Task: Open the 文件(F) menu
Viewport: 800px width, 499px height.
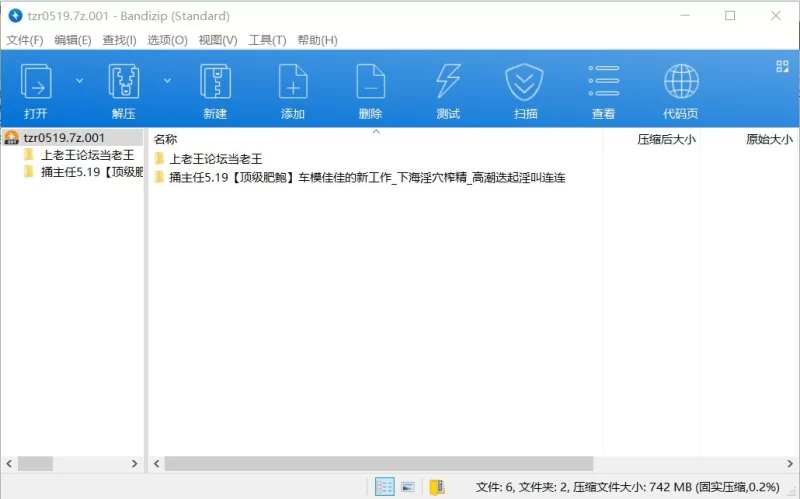Action: [x=25, y=40]
